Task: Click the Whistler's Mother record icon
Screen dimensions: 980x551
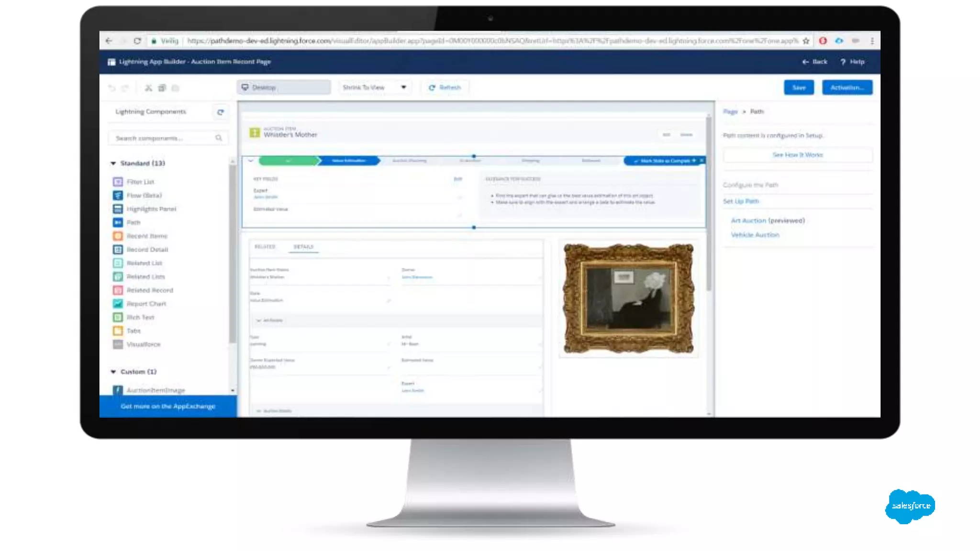Action: (x=255, y=132)
